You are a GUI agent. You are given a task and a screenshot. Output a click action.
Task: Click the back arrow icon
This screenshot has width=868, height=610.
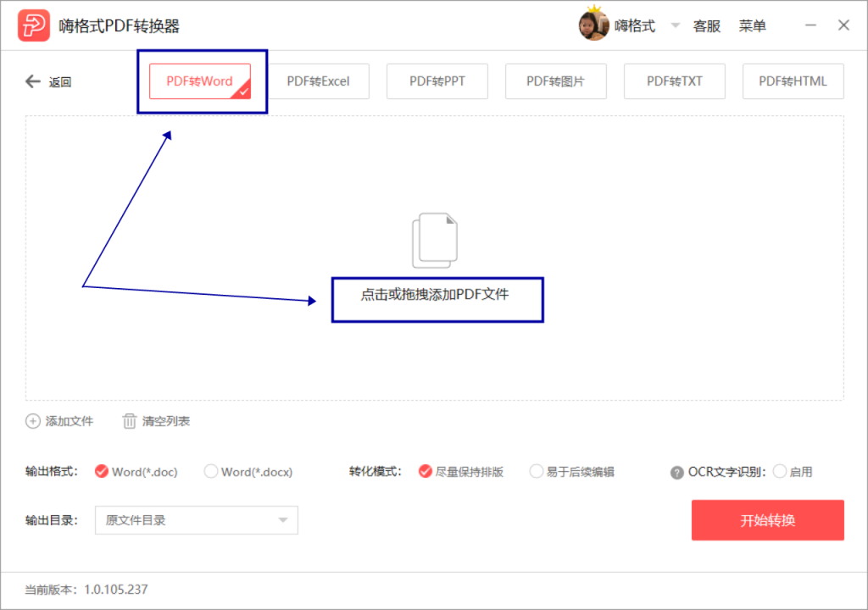pyautogui.click(x=33, y=82)
